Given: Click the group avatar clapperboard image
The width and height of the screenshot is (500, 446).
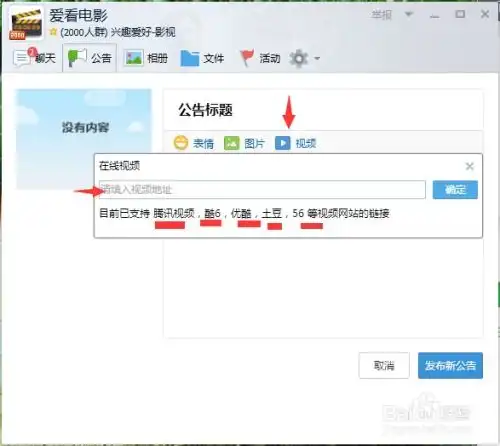Looking at the screenshot, I should 26,23.
